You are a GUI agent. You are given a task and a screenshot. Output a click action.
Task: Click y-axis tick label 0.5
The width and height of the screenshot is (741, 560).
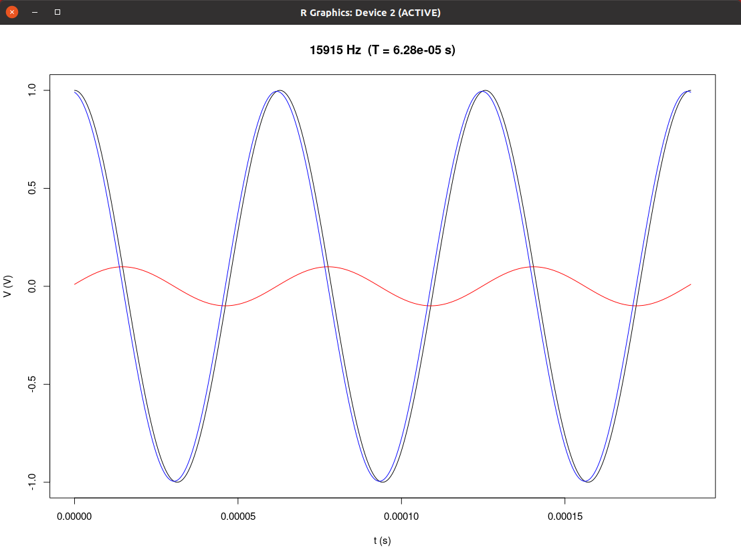[x=31, y=188]
